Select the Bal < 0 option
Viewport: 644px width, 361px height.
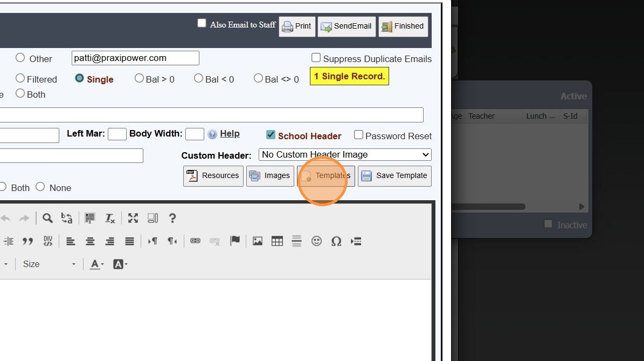coord(198,78)
